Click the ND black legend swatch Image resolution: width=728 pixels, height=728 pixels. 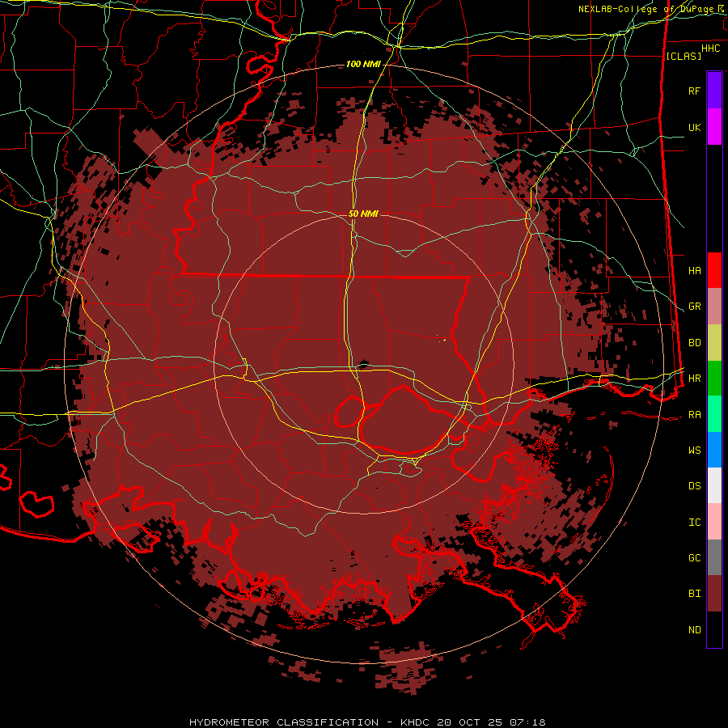714,629
